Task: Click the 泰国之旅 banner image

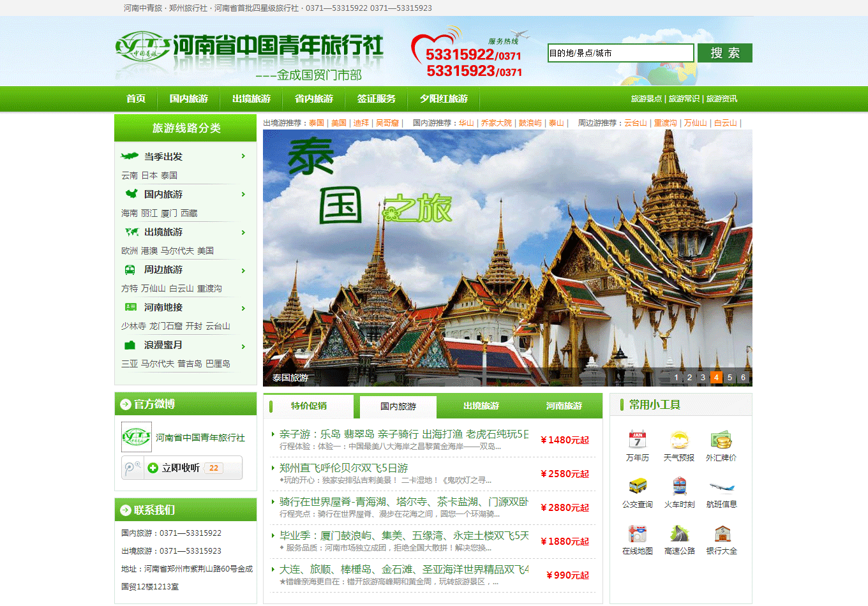Action: [507, 258]
